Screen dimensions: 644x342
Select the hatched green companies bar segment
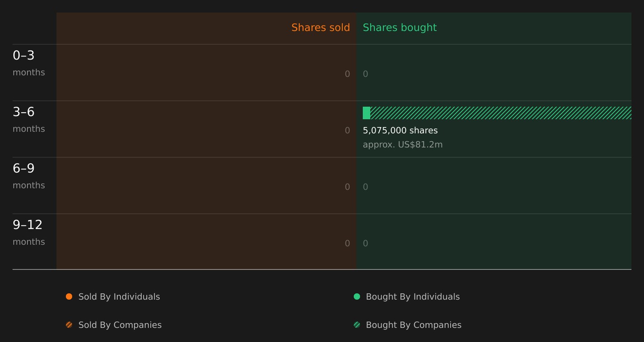pyautogui.click(x=501, y=113)
